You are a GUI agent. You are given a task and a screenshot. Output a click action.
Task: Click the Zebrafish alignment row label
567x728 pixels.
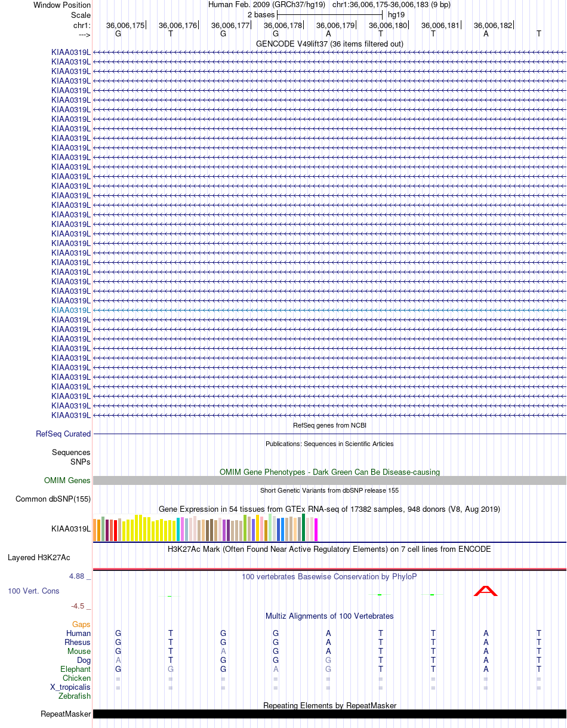tap(75, 696)
